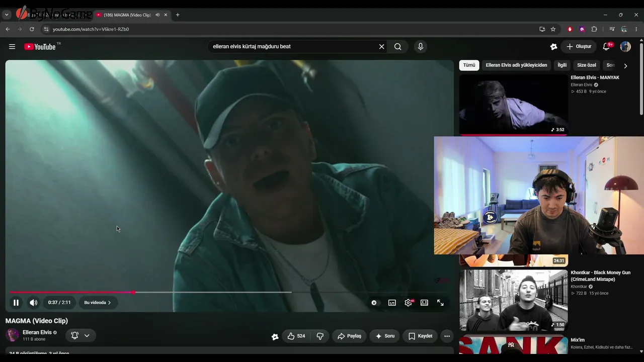Pause the MAGMA video

click(16, 303)
